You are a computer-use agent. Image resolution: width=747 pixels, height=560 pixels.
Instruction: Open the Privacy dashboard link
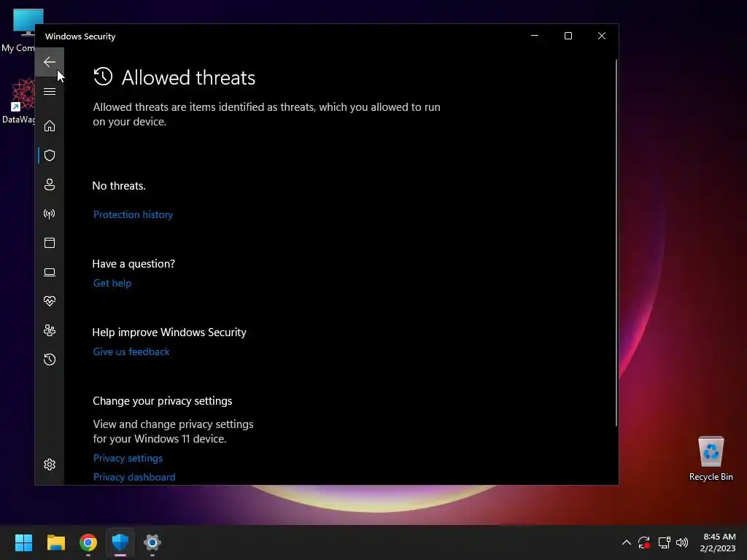pyautogui.click(x=134, y=477)
